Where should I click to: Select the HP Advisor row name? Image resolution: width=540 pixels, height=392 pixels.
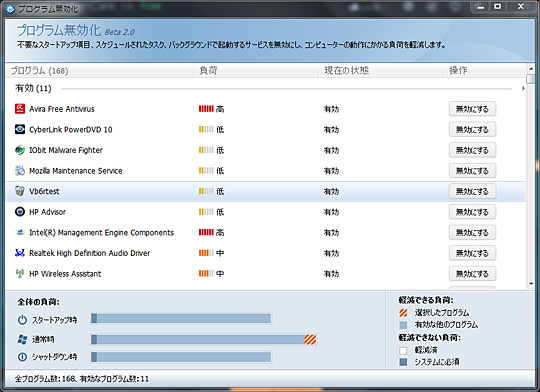coord(47,212)
